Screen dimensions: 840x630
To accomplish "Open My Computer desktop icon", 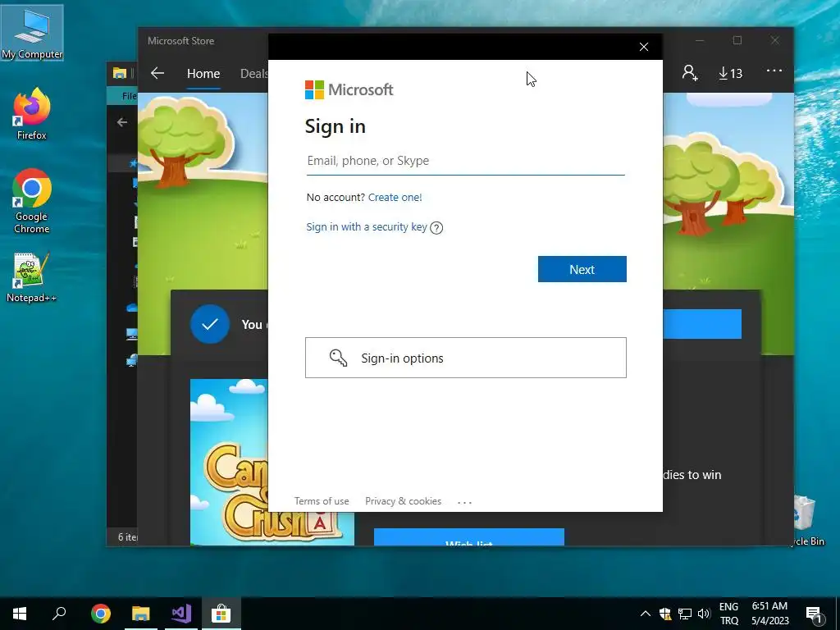I will coord(32,33).
